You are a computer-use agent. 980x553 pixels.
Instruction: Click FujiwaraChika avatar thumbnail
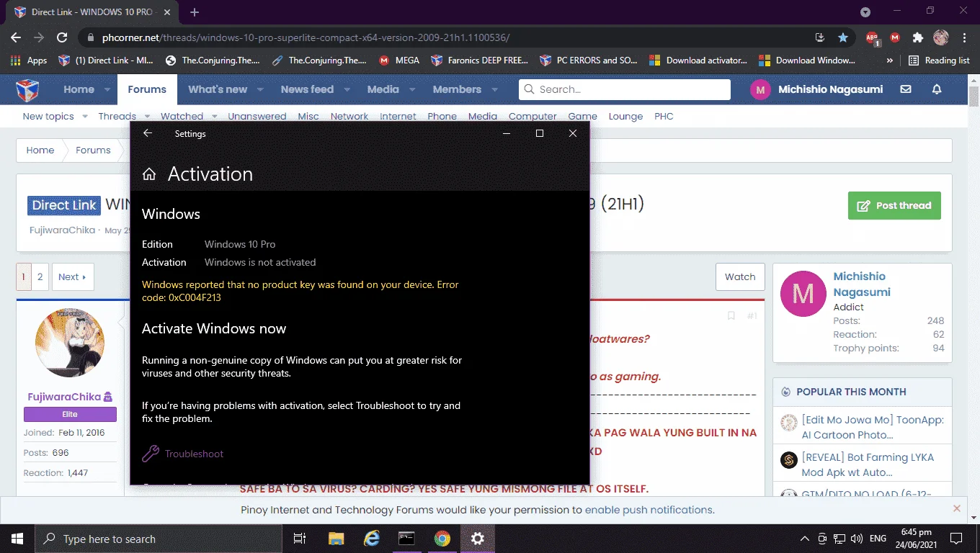(70, 343)
